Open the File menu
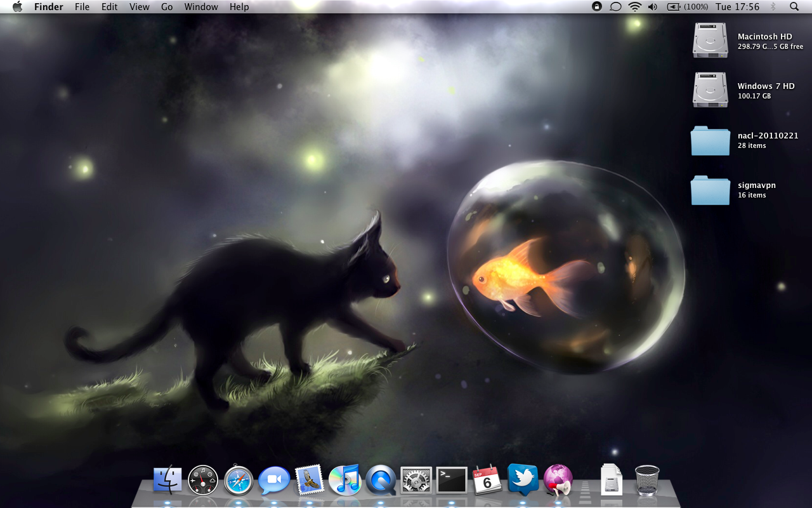Viewport: 812px width, 508px height. (x=82, y=7)
